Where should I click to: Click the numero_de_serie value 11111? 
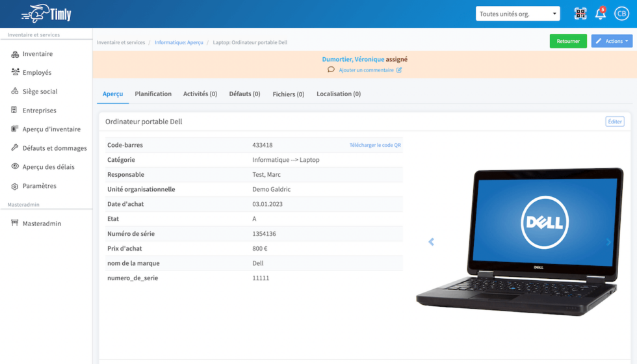click(261, 278)
